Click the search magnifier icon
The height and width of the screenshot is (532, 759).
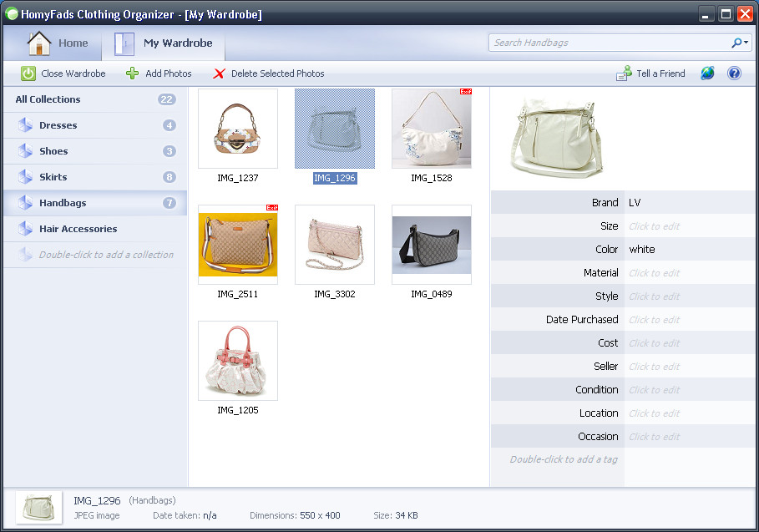[736, 43]
